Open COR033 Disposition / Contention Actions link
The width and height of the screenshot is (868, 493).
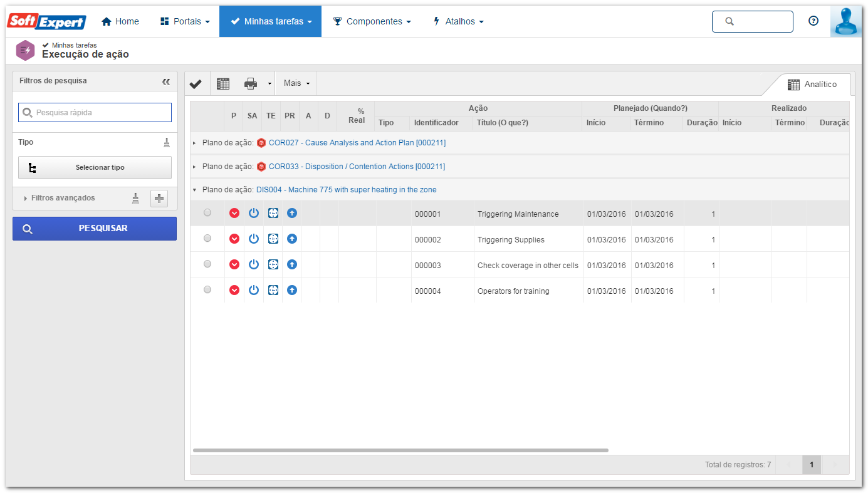tap(357, 167)
